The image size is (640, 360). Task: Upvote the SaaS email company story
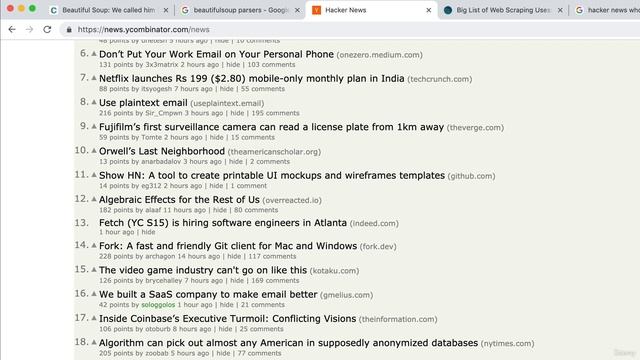click(x=94, y=293)
